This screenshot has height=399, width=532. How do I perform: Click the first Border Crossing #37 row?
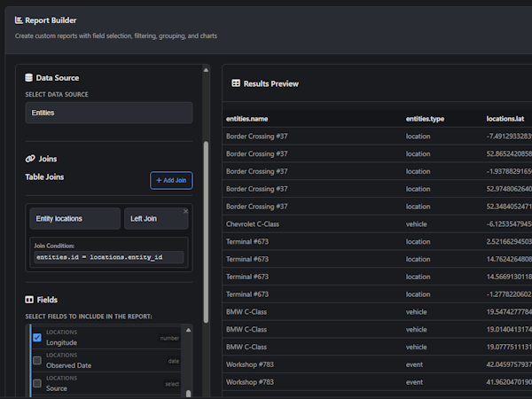click(x=377, y=136)
